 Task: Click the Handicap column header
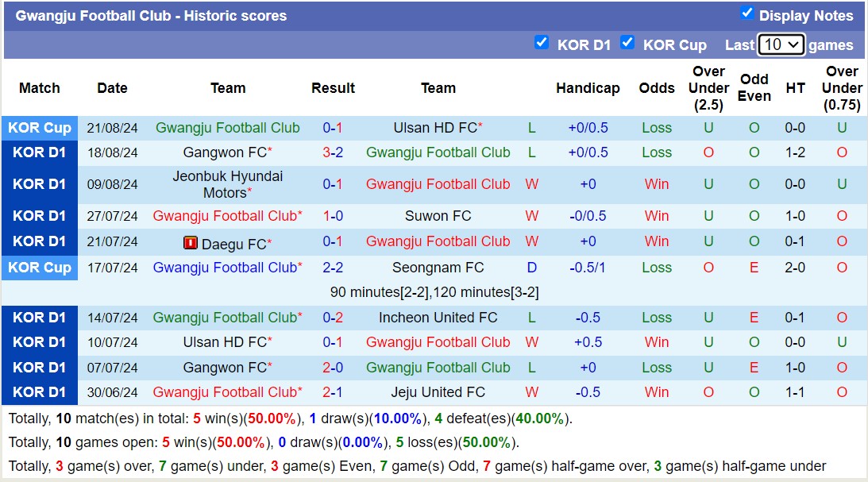588,88
